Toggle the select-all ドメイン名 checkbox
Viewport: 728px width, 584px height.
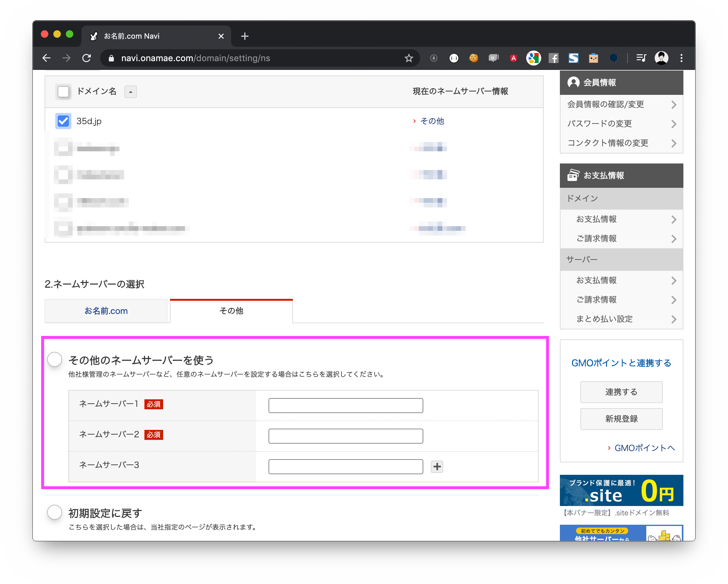pyautogui.click(x=63, y=91)
